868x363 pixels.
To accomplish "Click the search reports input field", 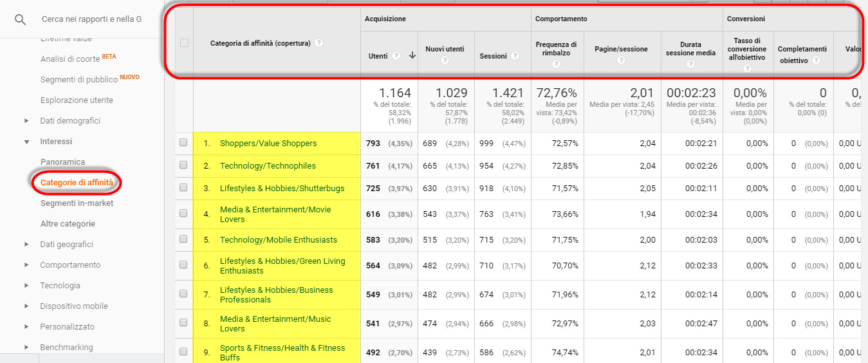I will coord(91,19).
